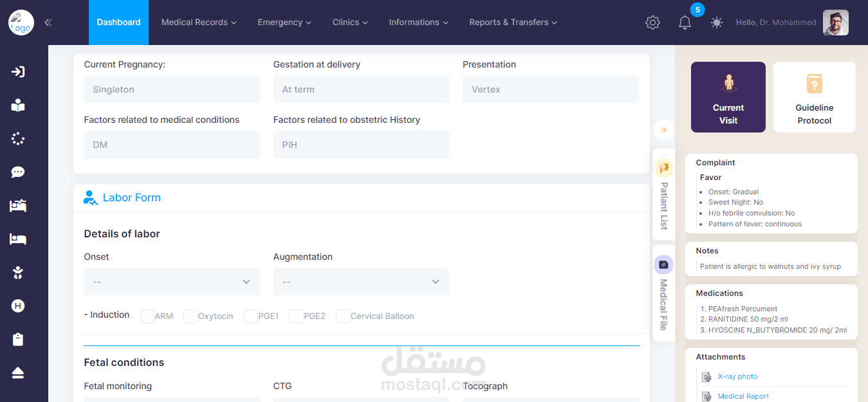Open the Guideline Protocol card

[815, 97]
